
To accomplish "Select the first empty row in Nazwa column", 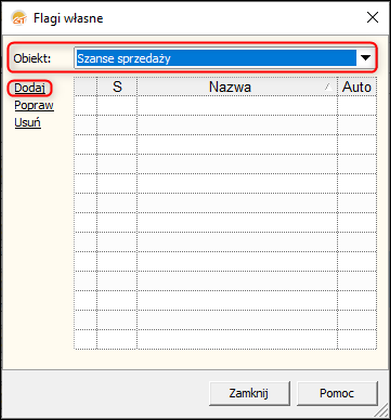I will (x=237, y=105).
